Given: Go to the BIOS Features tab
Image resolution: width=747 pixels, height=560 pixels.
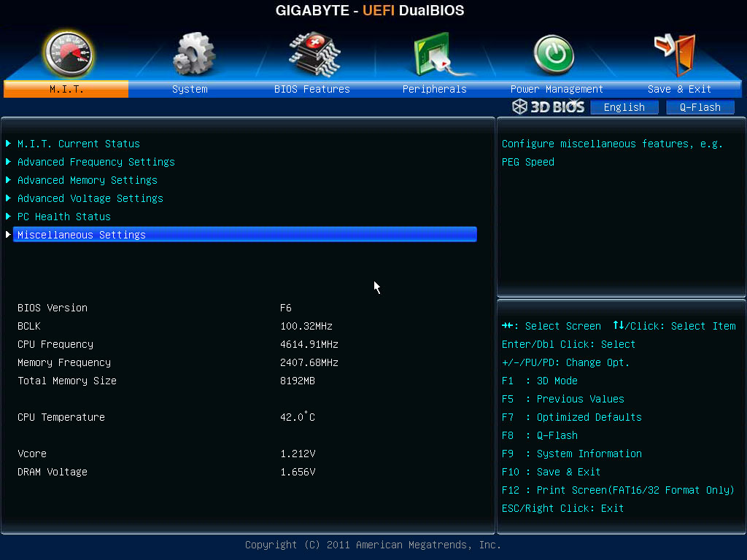Looking at the screenshot, I should 312,89.
